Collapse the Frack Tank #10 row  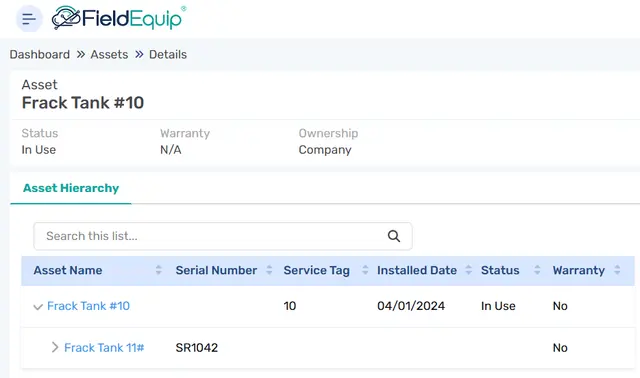(x=38, y=307)
